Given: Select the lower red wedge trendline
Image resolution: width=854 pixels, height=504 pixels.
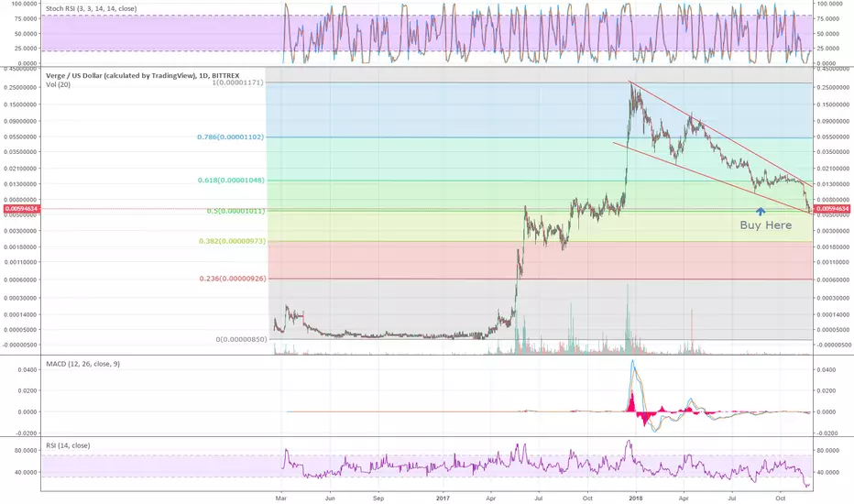Looking at the screenshot, I should tap(712, 178).
